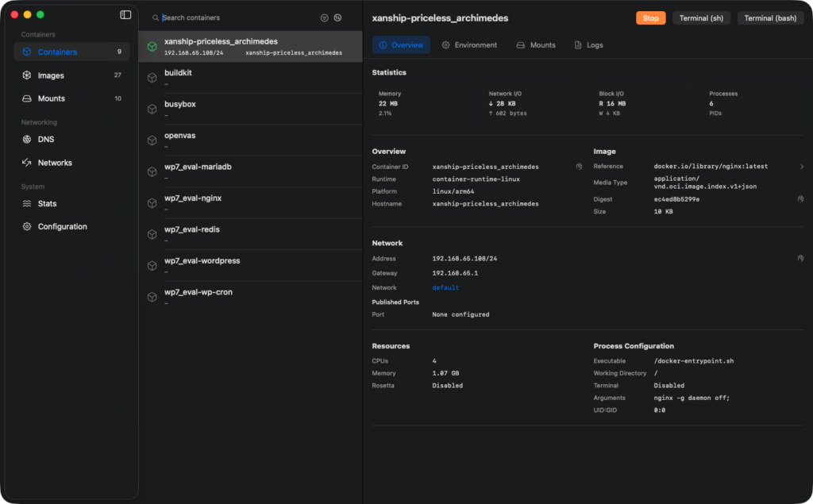This screenshot has width=813, height=504.
Task: Click the Mounts drive icon in sidebar
Action: (x=27, y=98)
